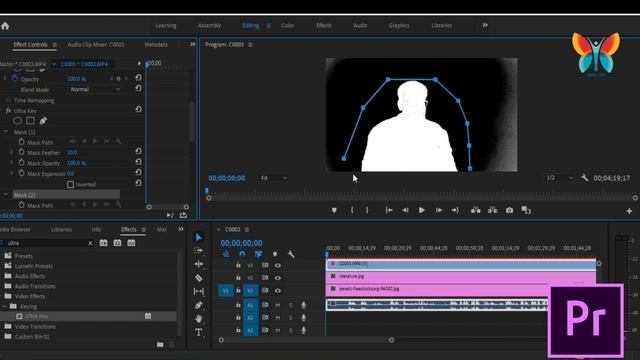Reset the Mask Feather value
The width and height of the screenshot is (640, 360).
(138, 151)
